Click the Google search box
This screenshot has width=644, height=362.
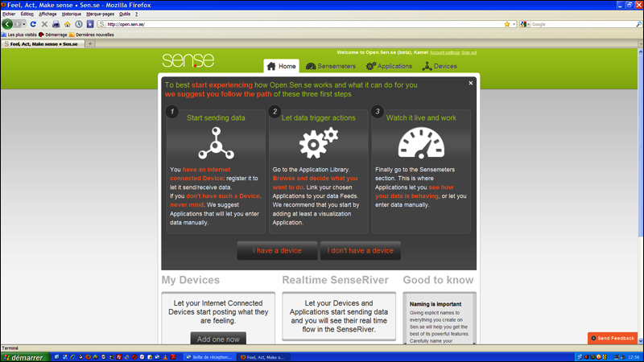coord(583,24)
